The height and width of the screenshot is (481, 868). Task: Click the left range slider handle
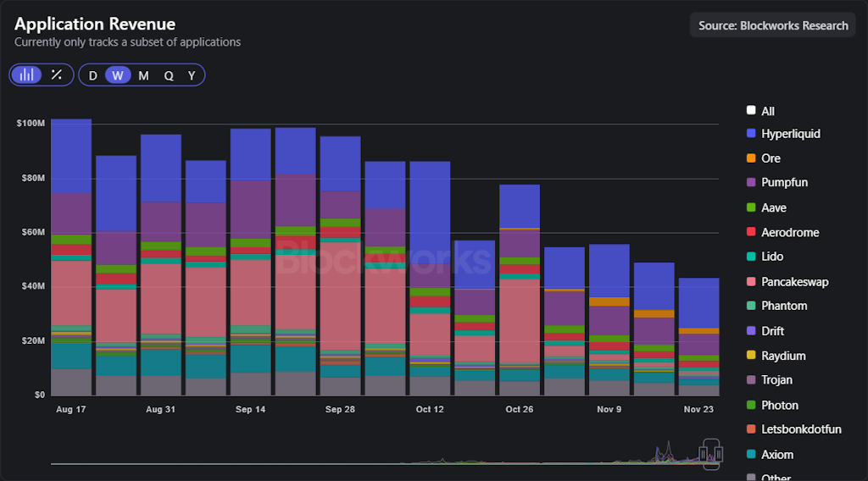[x=704, y=454]
